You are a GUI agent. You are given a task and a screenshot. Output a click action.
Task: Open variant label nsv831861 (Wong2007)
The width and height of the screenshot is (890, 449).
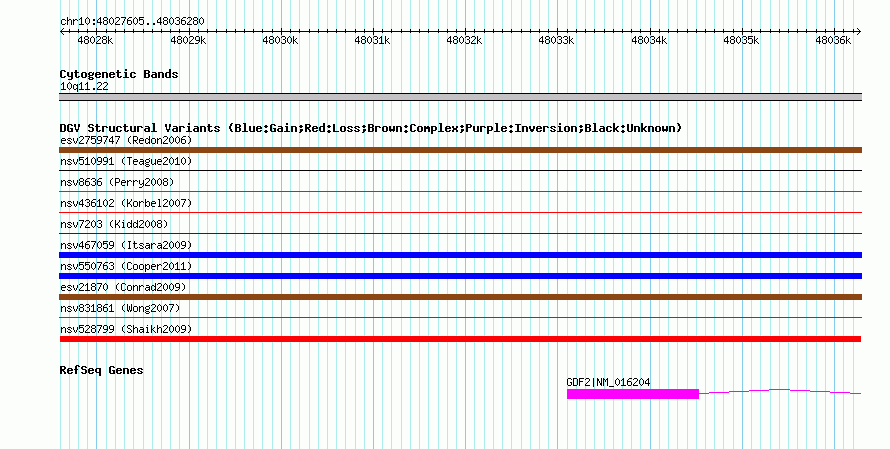coord(120,308)
